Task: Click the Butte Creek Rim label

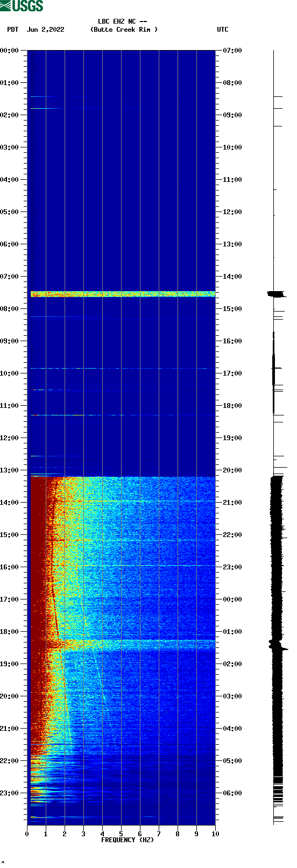Action: tap(124, 30)
